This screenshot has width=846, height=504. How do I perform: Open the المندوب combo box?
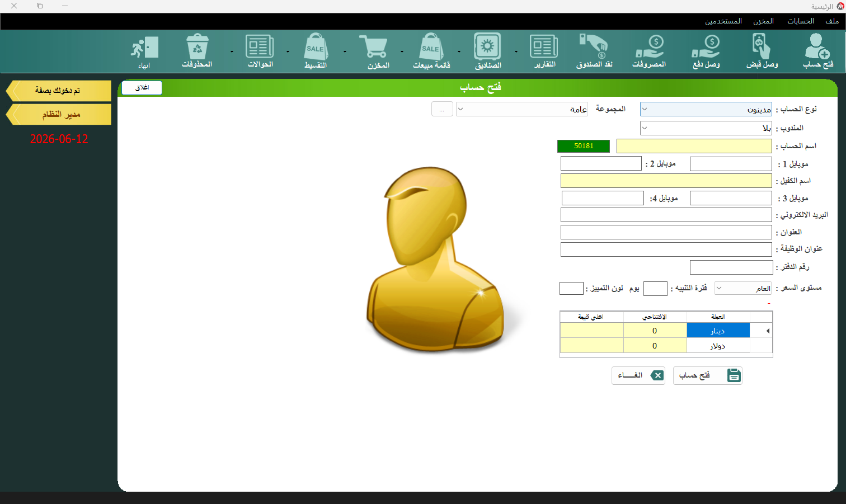pos(706,128)
